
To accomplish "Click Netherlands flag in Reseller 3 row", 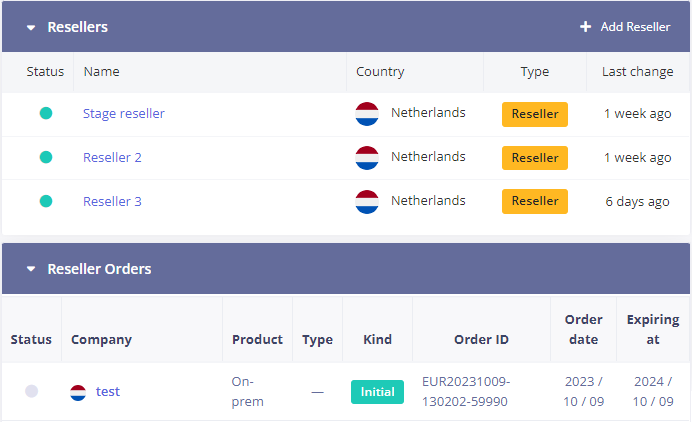I will pos(367,201).
